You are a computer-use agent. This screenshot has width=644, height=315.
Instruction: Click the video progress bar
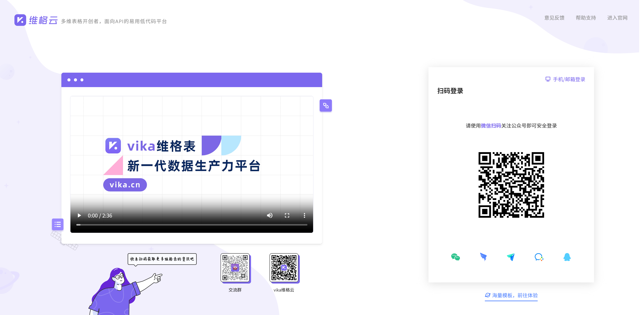(192, 225)
